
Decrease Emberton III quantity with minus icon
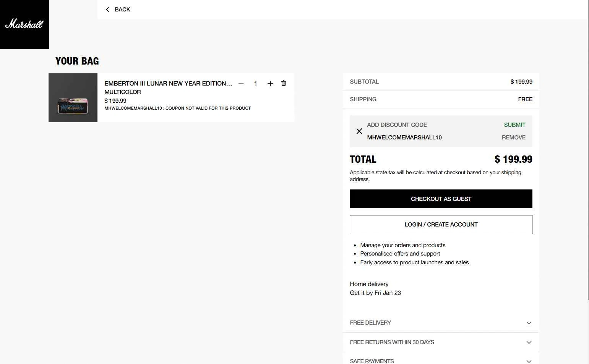241,84
